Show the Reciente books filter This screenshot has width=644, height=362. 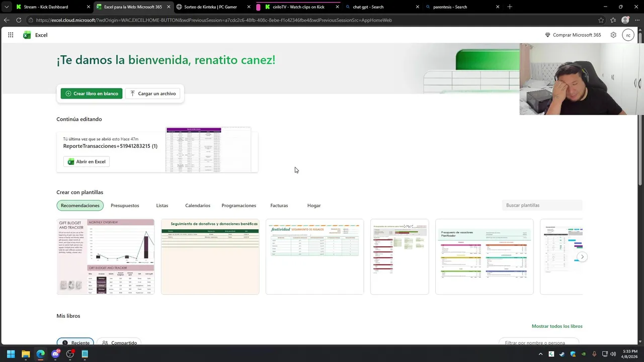(75, 342)
